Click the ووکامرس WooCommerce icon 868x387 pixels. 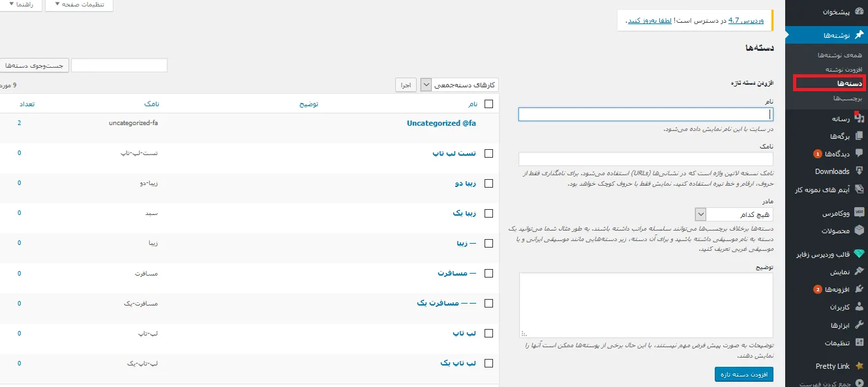[x=859, y=213]
